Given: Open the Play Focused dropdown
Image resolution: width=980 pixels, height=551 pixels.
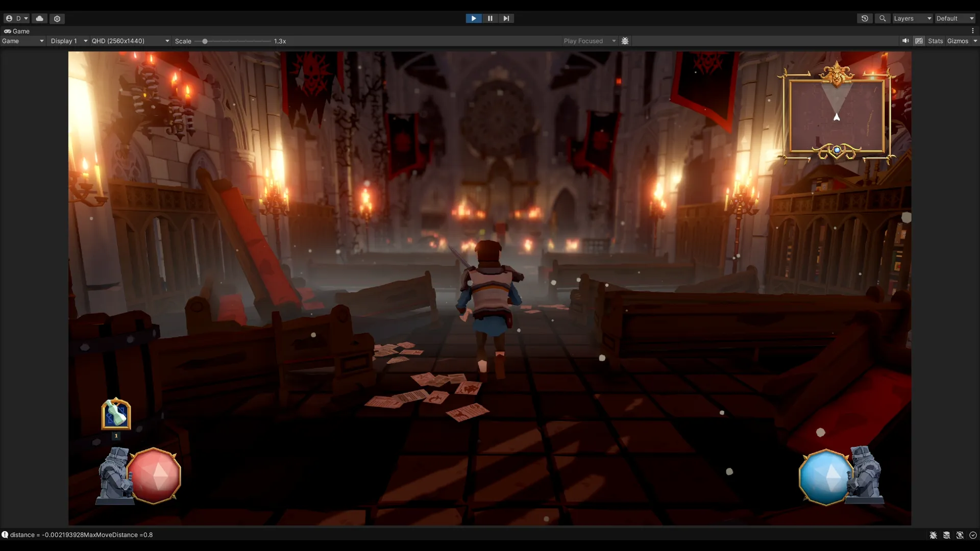Looking at the screenshot, I should (x=590, y=41).
